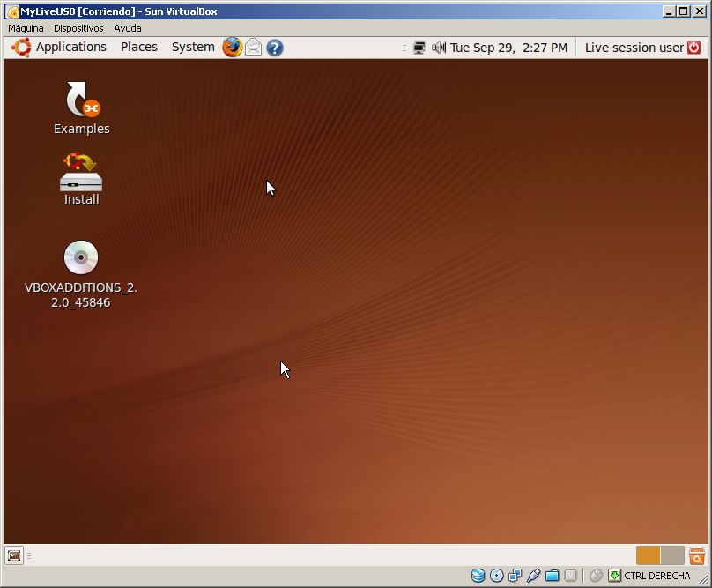Launch Firefox from the top panel
Screen dimensions: 712x588
coord(232,48)
